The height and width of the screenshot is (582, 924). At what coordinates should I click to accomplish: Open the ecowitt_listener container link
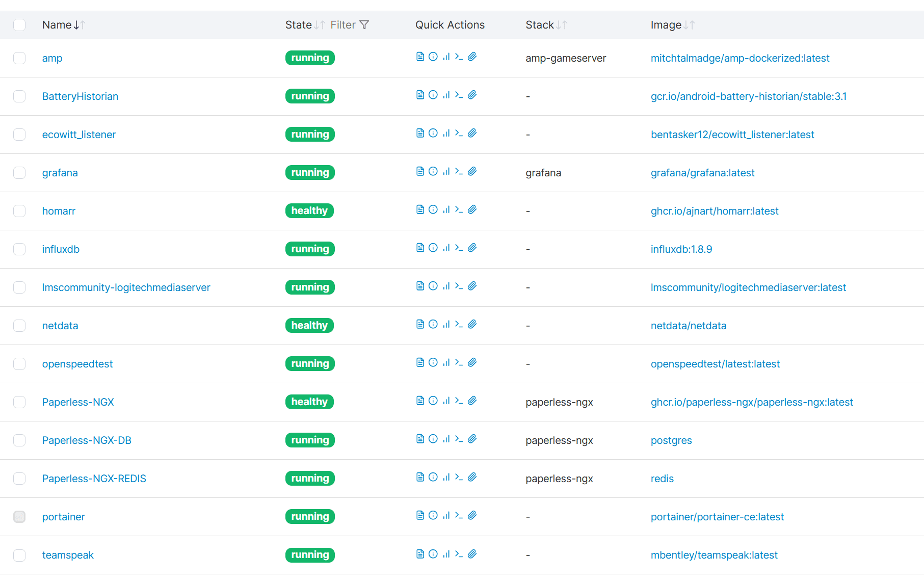79,135
